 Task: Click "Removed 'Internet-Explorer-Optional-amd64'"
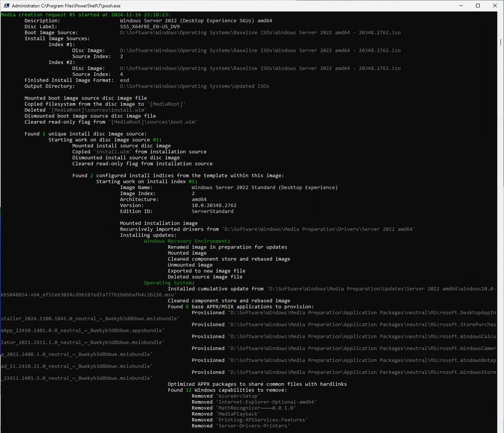pyautogui.click(x=254, y=402)
